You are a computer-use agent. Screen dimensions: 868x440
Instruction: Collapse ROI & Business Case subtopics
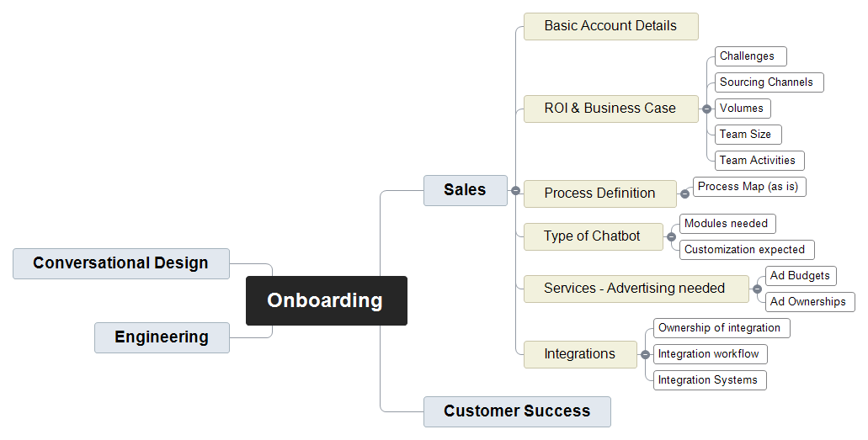click(706, 109)
